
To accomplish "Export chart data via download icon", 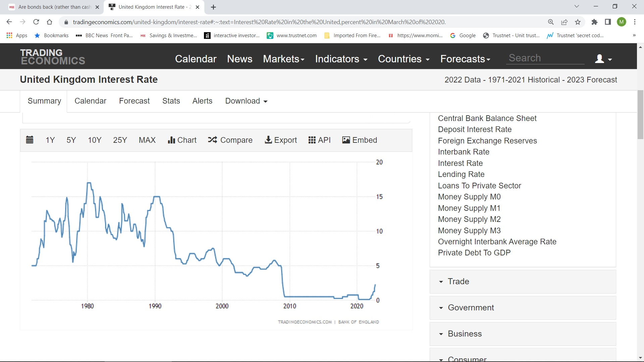I will tap(268, 140).
